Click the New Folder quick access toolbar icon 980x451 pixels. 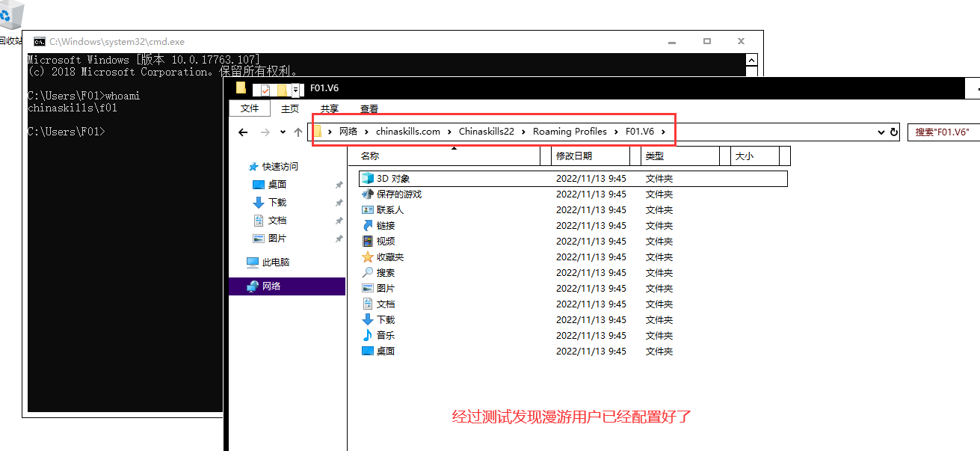[282, 90]
